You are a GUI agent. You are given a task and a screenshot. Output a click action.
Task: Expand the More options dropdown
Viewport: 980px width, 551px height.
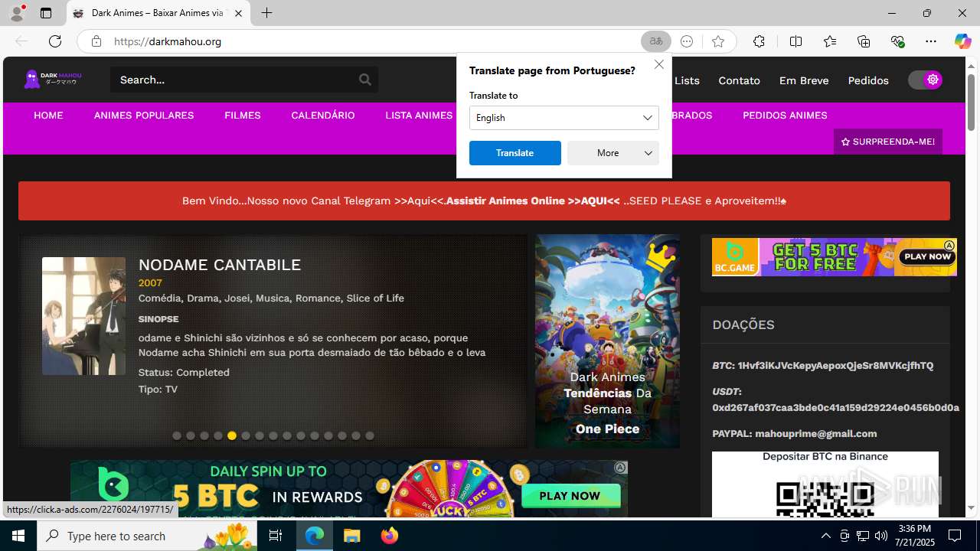point(613,153)
